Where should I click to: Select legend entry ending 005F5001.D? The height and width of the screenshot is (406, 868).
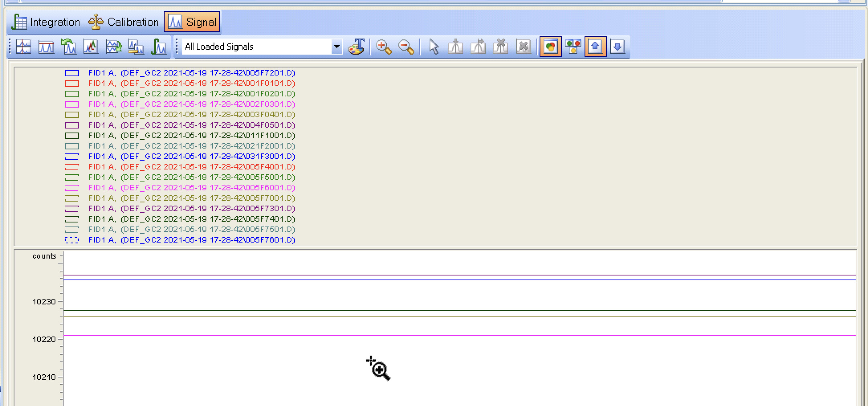(x=192, y=177)
